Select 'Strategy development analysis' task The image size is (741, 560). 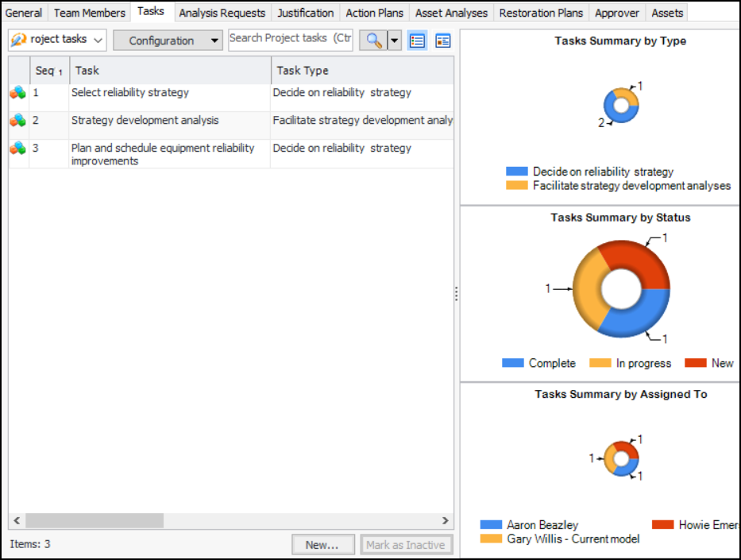pos(145,121)
